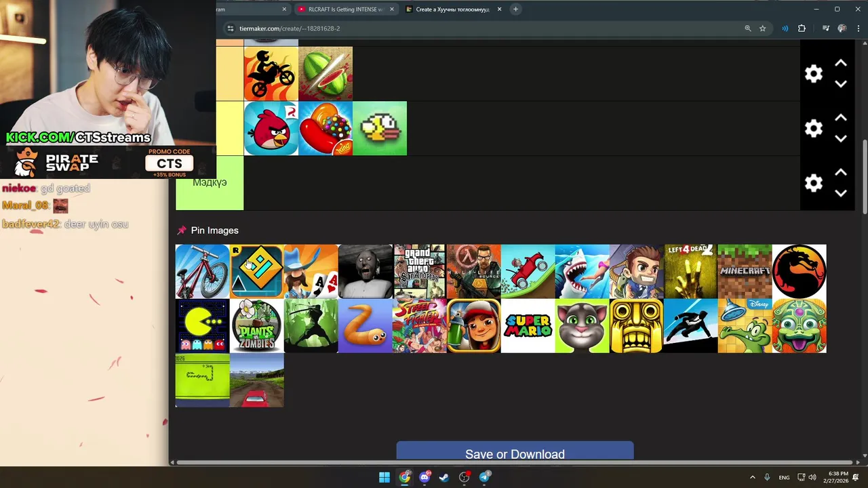Pick the Geometry Dash image

(x=256, y=272)
